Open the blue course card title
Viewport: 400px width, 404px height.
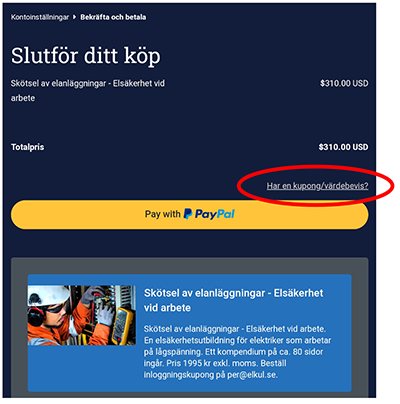coord(233,300)
